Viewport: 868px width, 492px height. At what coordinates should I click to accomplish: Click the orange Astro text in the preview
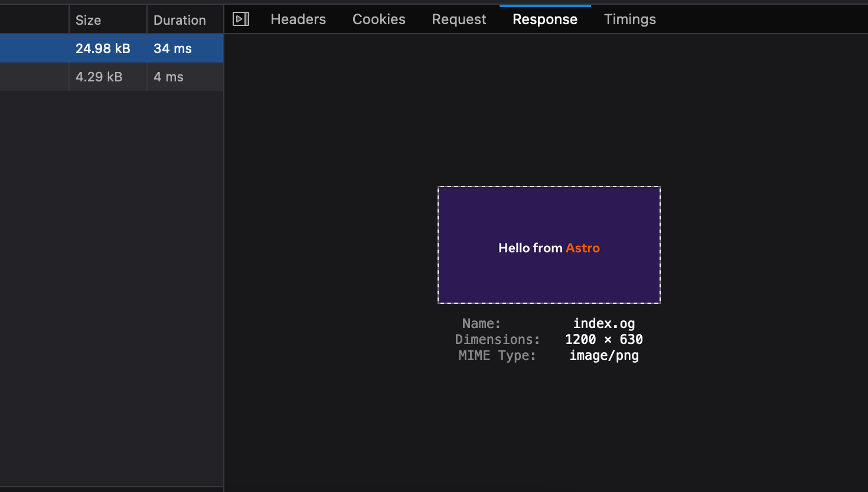(x=583, y=248)
